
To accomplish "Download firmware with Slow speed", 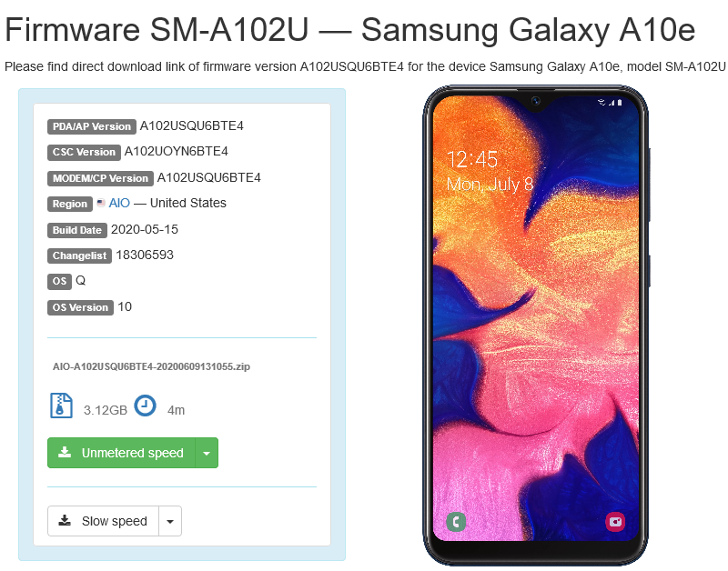I will tap(103, 521).
